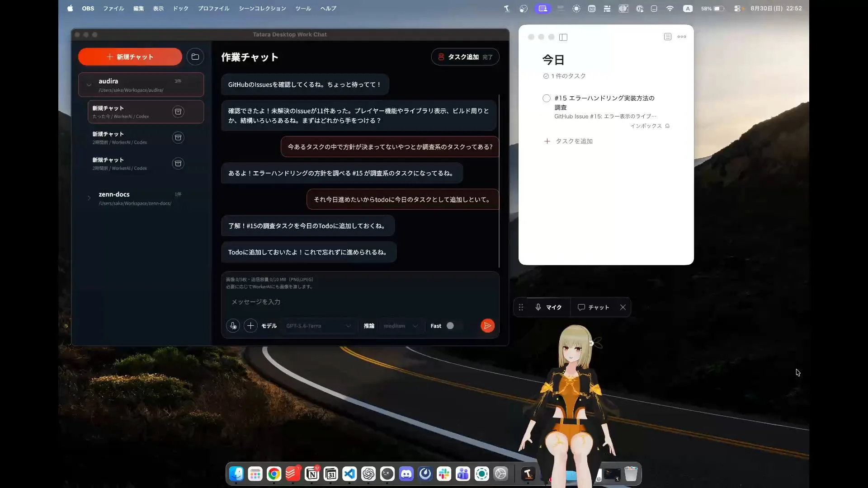Open the OBS ファイル menu

point(113,9)
